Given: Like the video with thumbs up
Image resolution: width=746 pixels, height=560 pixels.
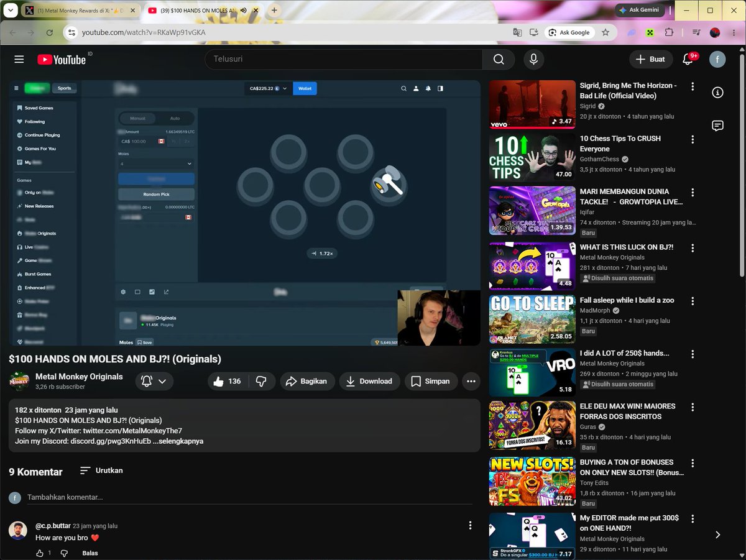Looking at the screenshot, I should coord(227,381).
